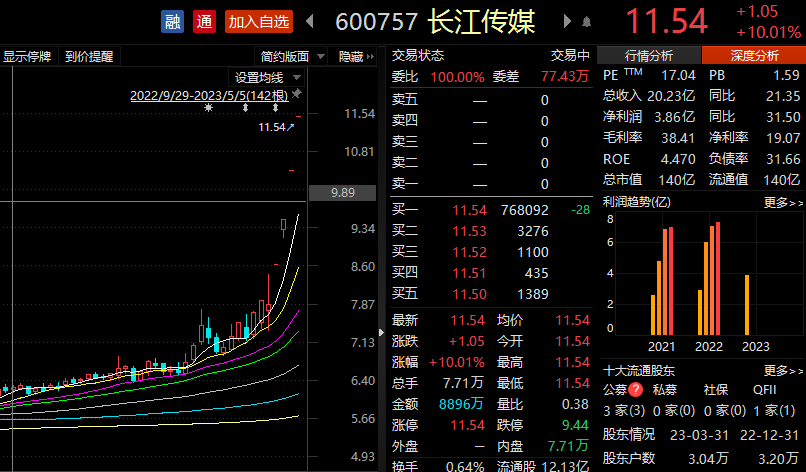806x472 pixels.
Task: Click the panel splitter arrow beside chart
Action: tap(381, 333)
